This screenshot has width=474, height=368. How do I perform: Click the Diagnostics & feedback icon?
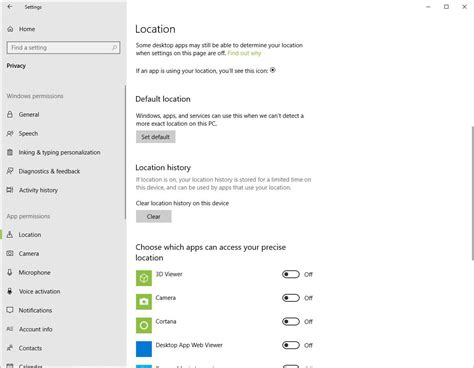(x=10, y=171)
